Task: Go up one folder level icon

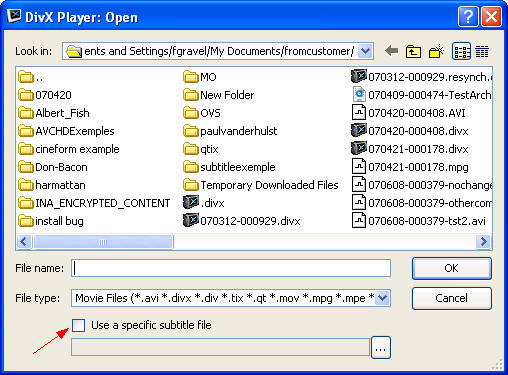Action: click(x=413, y=51)
